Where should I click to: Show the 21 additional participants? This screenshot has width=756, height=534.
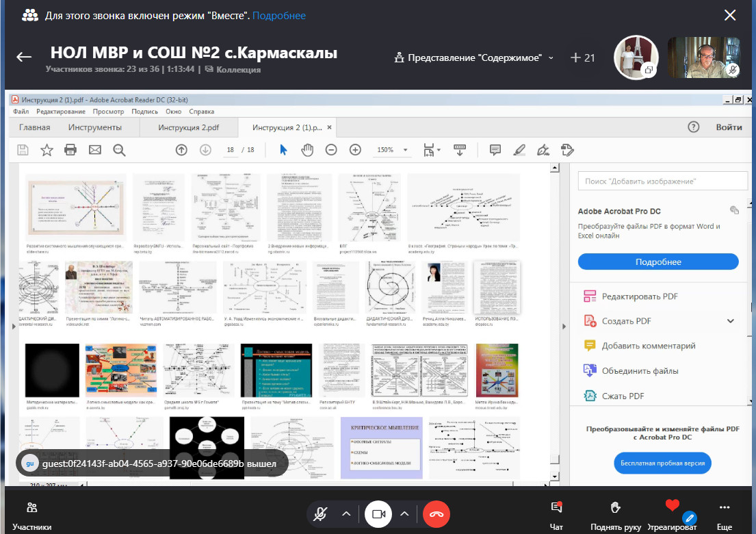pyautogui.click(x=582, y=58)
